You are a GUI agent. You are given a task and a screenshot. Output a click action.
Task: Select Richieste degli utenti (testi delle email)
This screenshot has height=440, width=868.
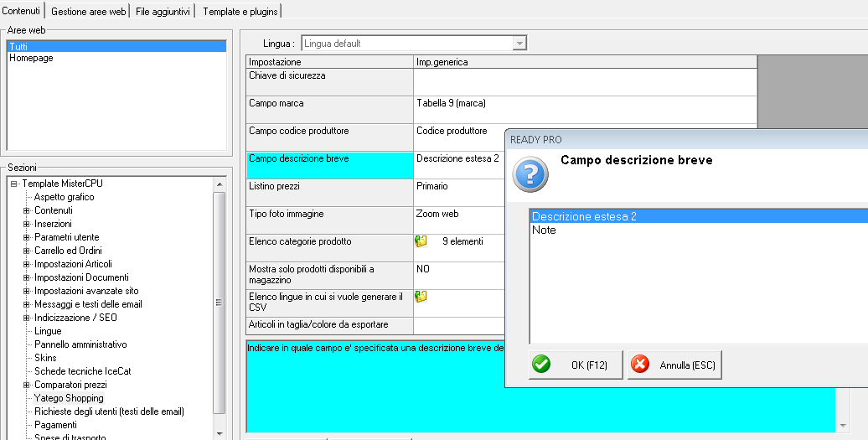109,412
